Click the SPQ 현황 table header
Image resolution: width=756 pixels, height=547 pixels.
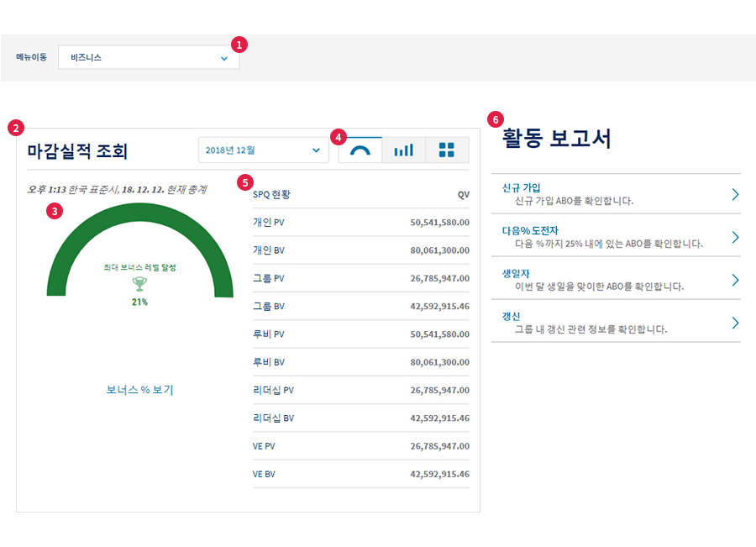(x=271, y=194)
